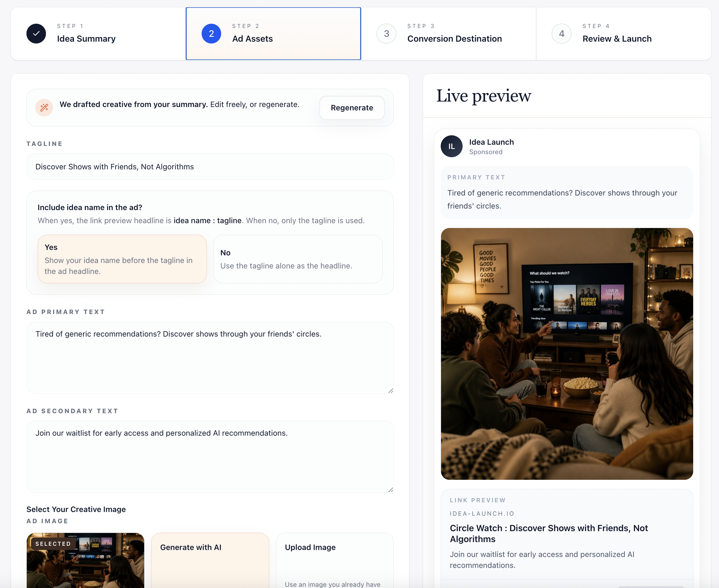The width and height of the screenshot is (719, 588).
Task: Open the Idea Summary step tab
Action: point(98,33)
